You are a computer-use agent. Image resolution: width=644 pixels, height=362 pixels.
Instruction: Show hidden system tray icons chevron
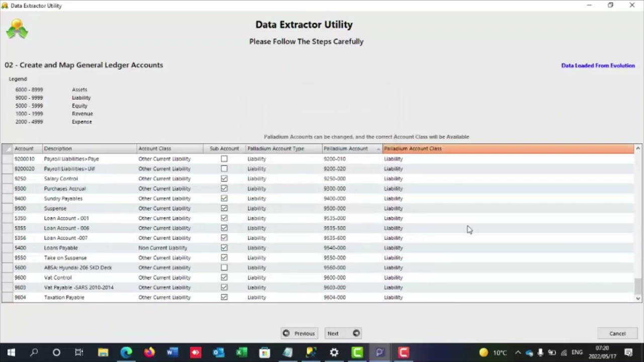pos(518,352)
